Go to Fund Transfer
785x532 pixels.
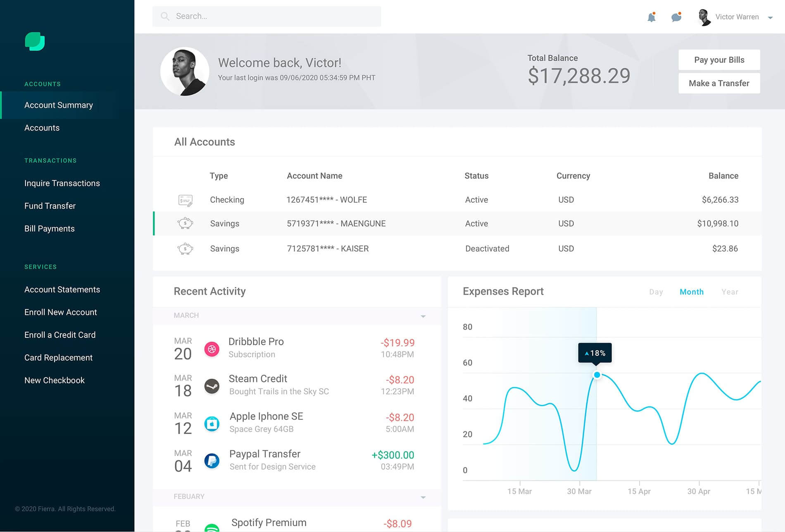[x=50, y=206]
